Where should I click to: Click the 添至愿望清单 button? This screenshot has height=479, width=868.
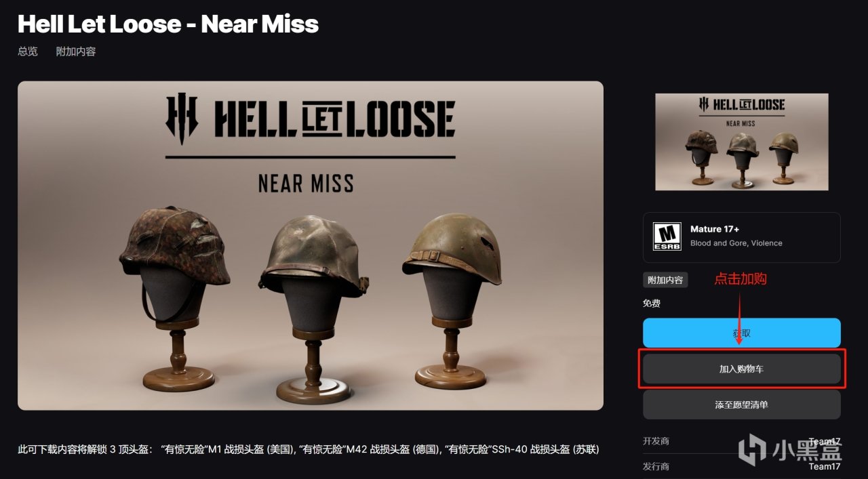tap(741, 404)
